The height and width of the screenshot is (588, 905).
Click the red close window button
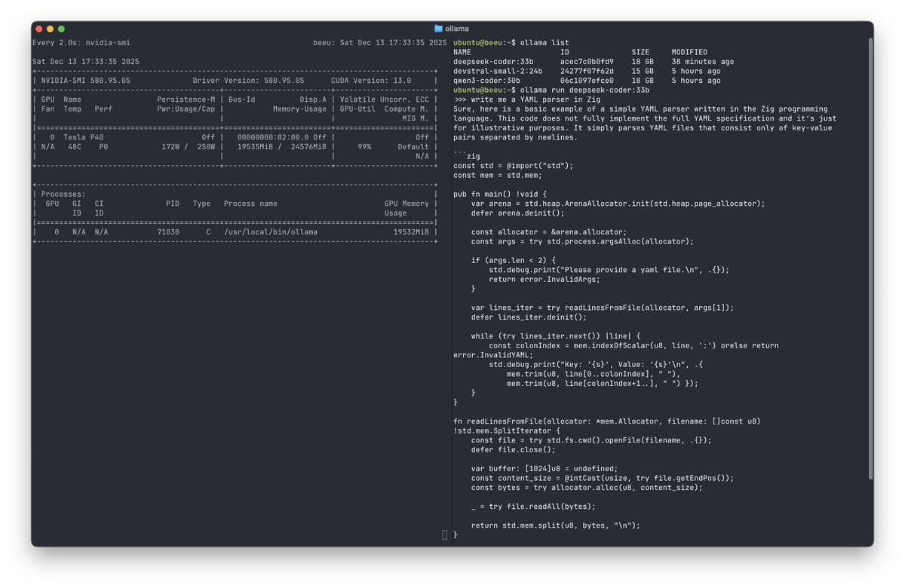coord(39,29)
